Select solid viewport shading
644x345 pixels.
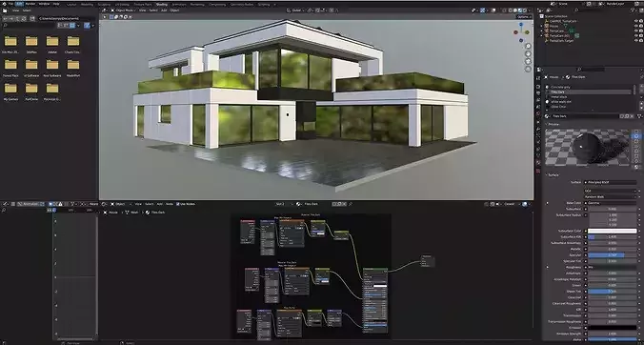[x=514, y=10]
